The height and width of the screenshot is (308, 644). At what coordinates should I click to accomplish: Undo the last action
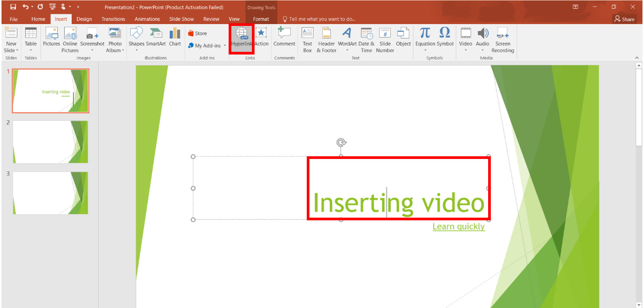pos(25,7)
